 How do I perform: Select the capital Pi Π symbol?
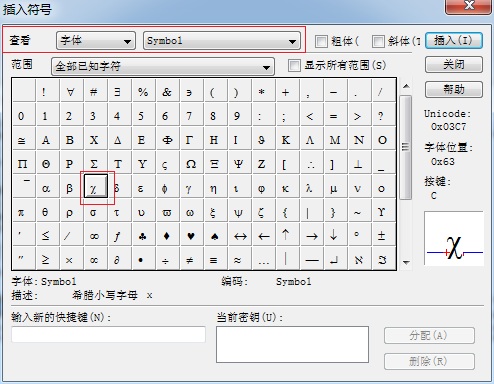[23, 164]
